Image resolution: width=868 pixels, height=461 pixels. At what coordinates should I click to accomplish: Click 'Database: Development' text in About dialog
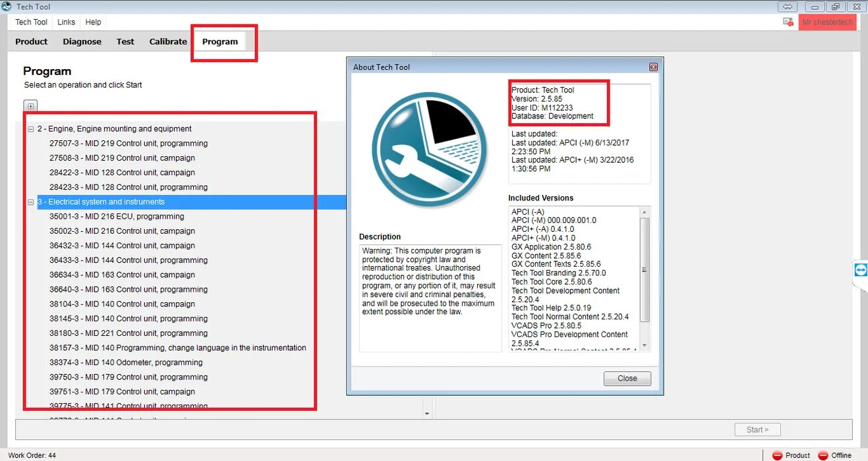552,116
